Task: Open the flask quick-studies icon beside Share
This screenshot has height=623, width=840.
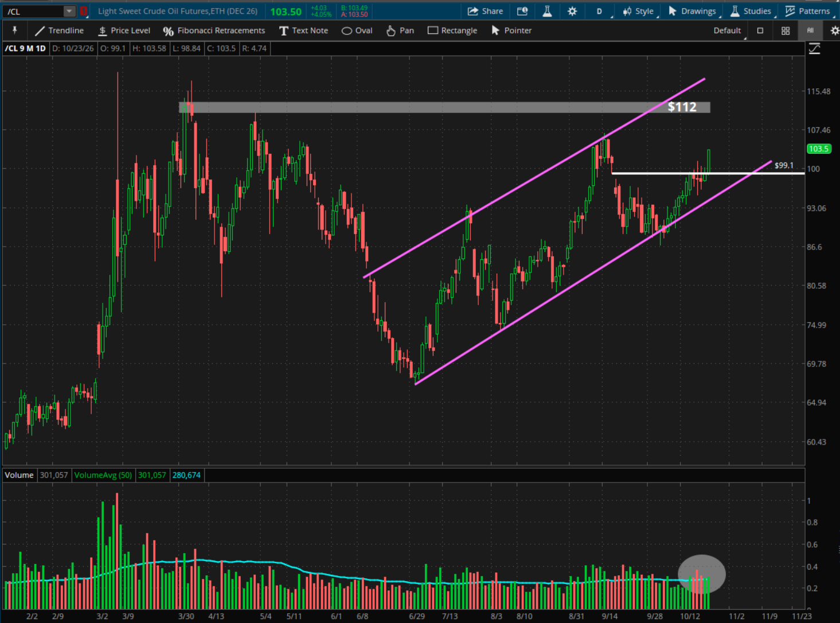Action: click(547, 11)
